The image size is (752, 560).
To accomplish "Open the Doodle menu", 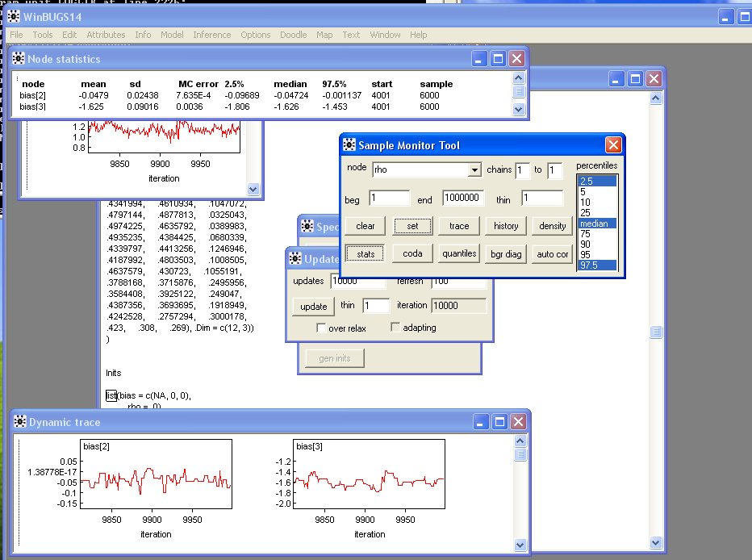I will [x=294, y=35].
